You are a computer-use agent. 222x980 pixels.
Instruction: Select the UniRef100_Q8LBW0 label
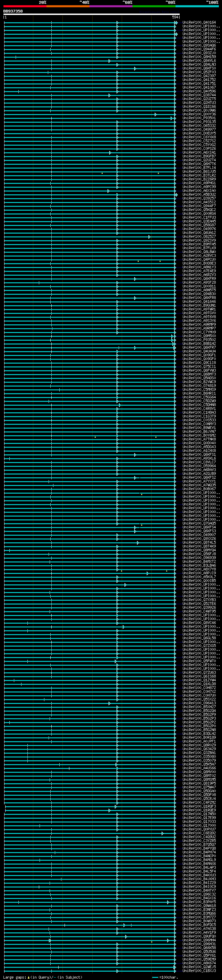(199, 252)
